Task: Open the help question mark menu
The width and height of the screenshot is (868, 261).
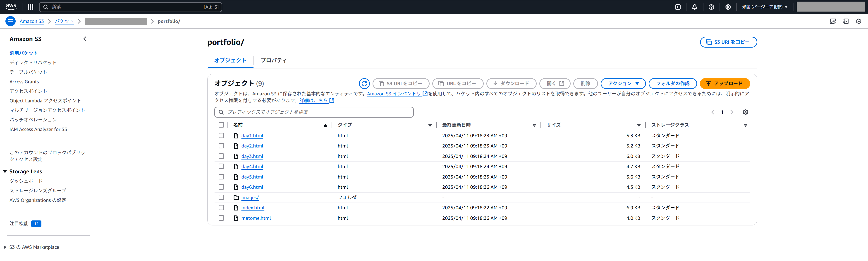Action: (711, 7)
